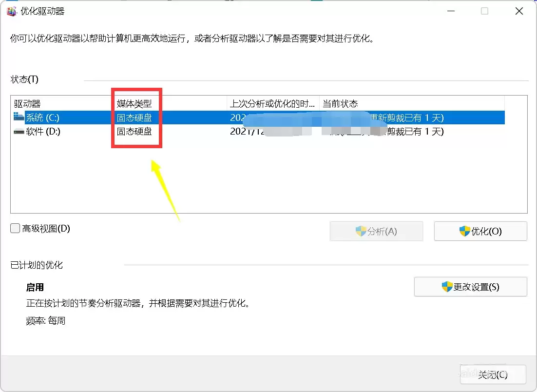Click the 当前状态 column header
Screen dimensions: 537x392
[x=340, y=103]
